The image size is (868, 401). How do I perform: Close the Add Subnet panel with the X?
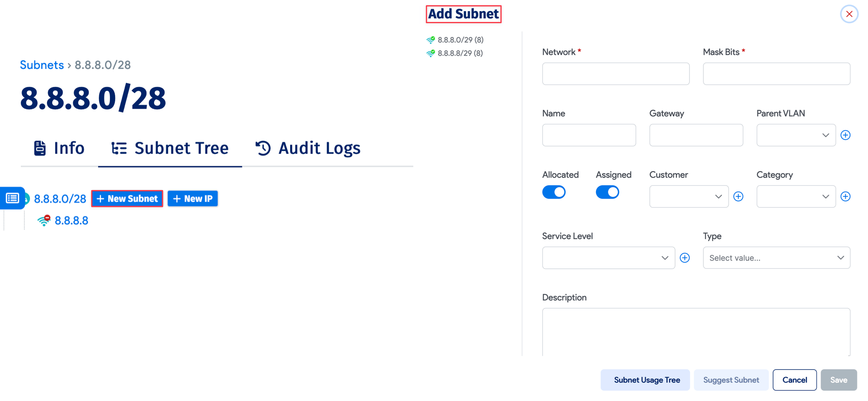[x=849, y=14]
